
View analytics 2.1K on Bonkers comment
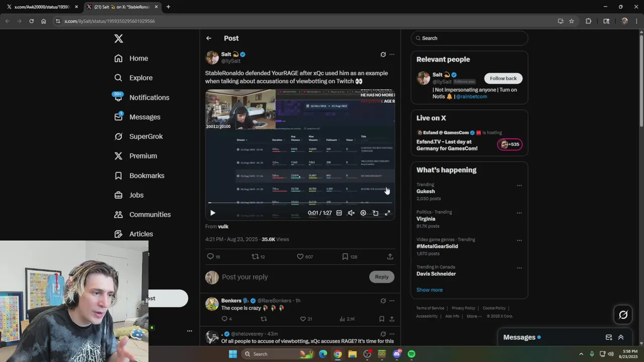pos(347,319)
